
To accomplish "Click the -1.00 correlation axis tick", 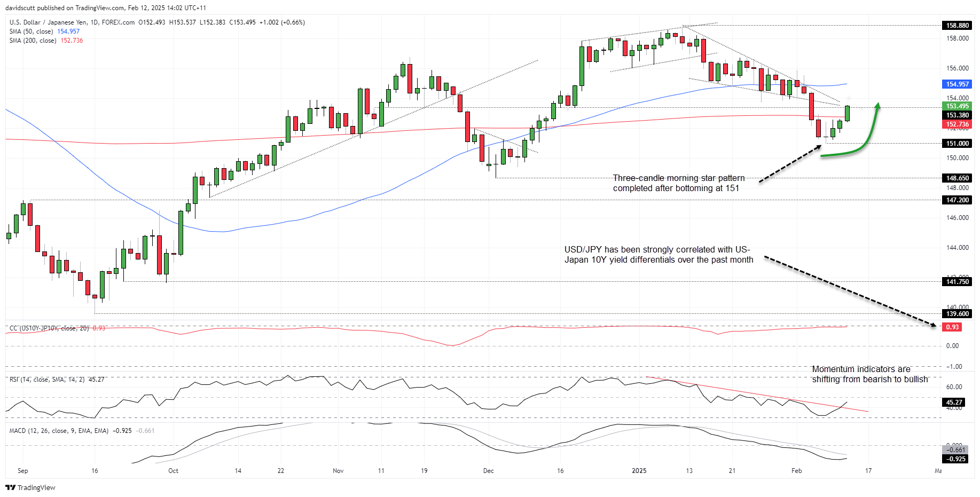I will (x=954, y=367).
